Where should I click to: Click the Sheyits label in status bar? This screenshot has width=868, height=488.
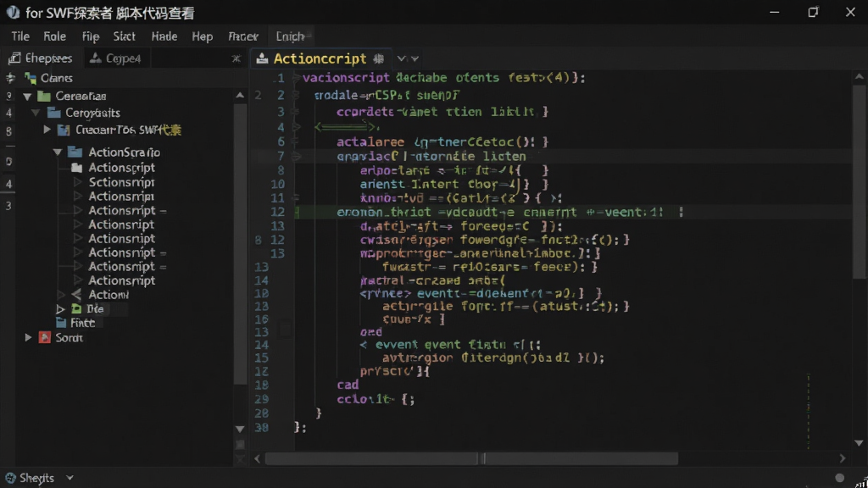click(36, 478)
